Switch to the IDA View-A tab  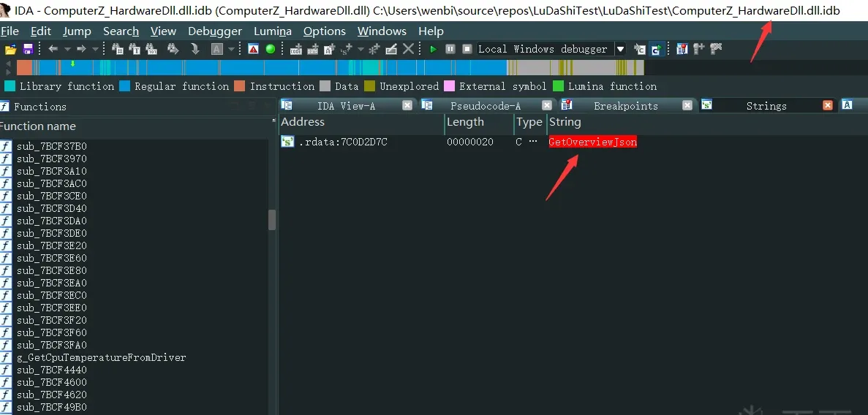coord(346,106)
